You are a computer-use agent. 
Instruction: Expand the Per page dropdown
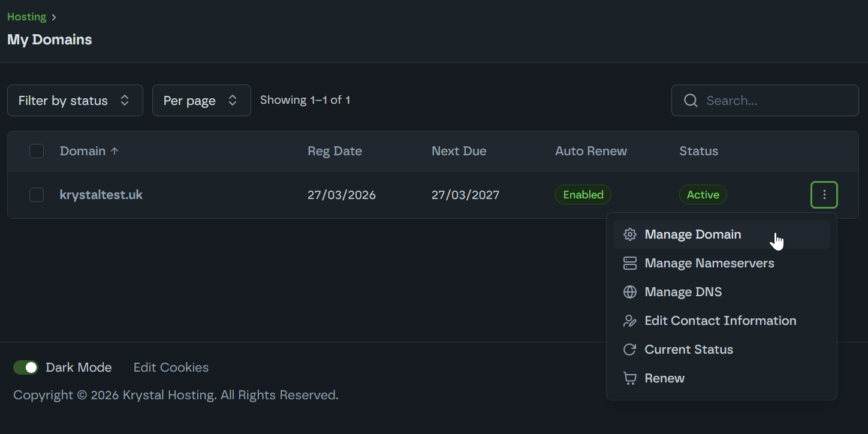(201, 101)
